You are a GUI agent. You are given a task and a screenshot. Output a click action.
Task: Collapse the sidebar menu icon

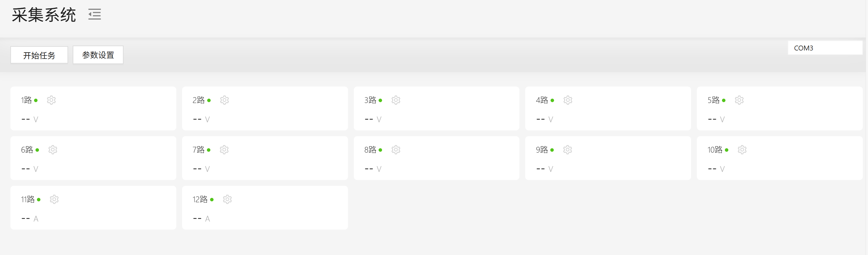pos(95,14)
